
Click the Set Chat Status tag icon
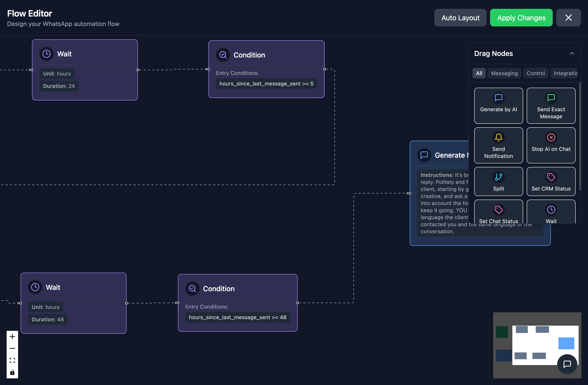tap(498, 209)
